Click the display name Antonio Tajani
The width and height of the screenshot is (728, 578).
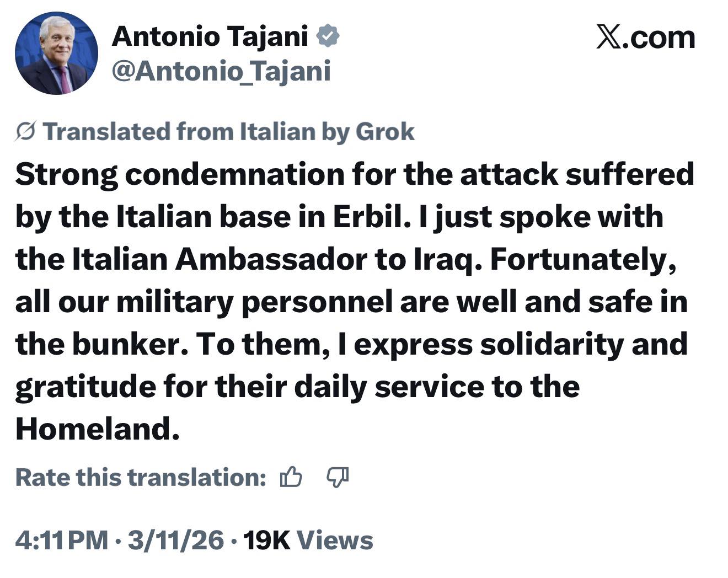pos(210,37)
